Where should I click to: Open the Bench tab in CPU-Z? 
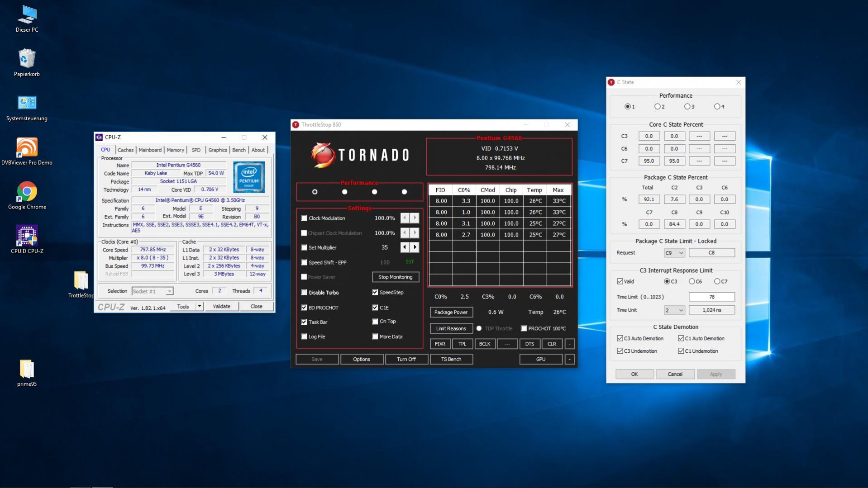pyautogui.click(x=239, y=150)
